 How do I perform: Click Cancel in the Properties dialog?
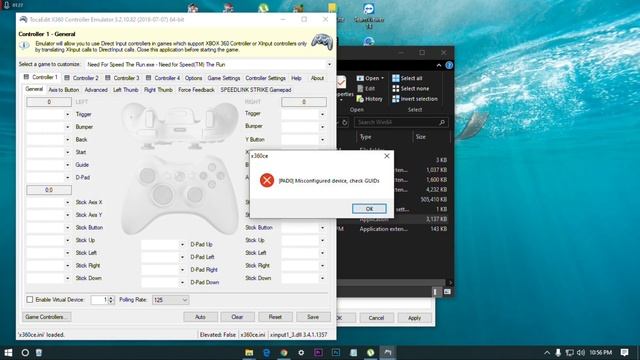click(376, 318)
